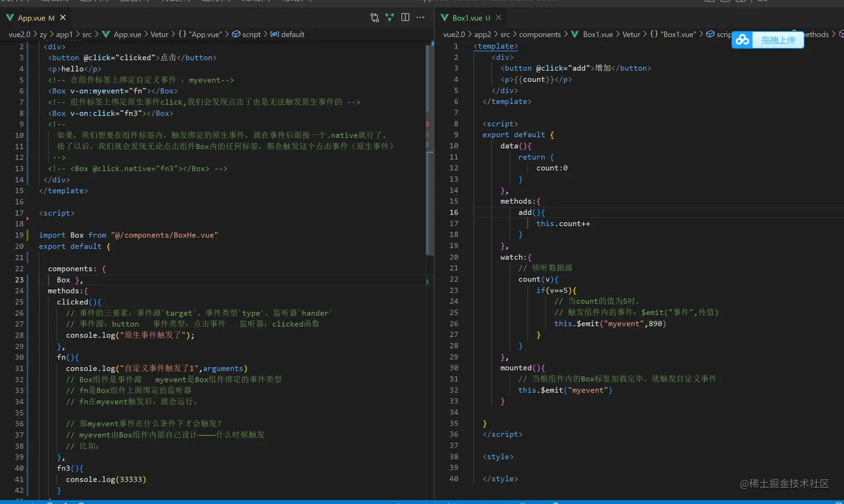Screen dimensions: 844x504
Task: Expand the "default" breadcrumb in App.vue
Action: point(292,35)
